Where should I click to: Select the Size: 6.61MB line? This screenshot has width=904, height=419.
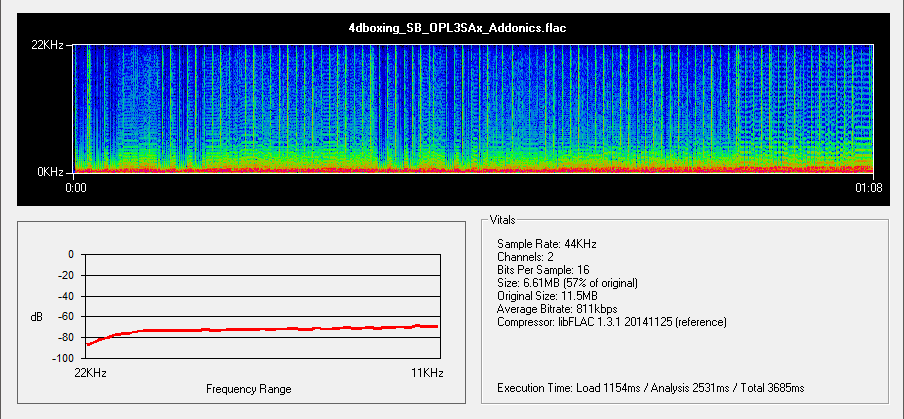tap(567, 283)
